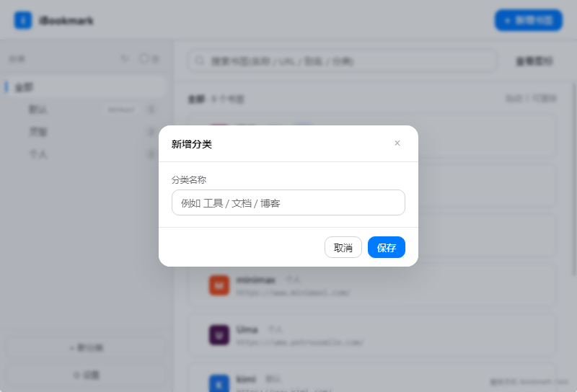Click the blue add bookmark button at top right
This screenshot has height=392, width=577.
tap(529, 20)
